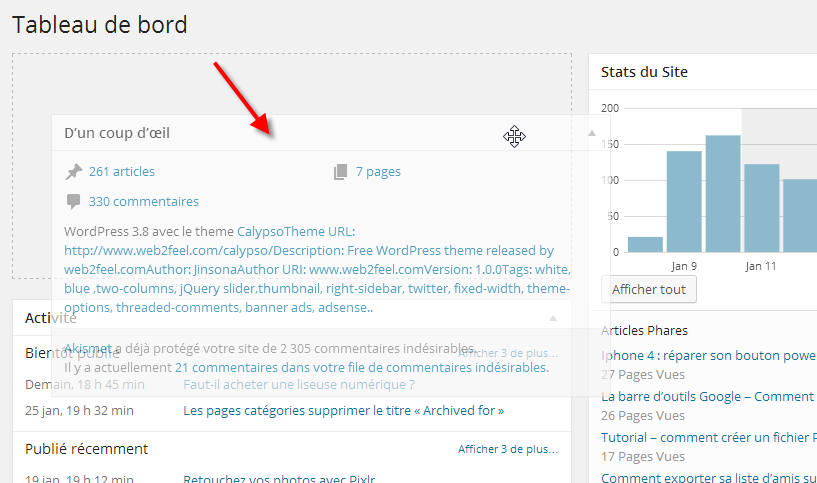The height and width of the screenshot is (483, 817).
Task: Collapse the D'un coup d'œil widget arrow
Action: 592,133
